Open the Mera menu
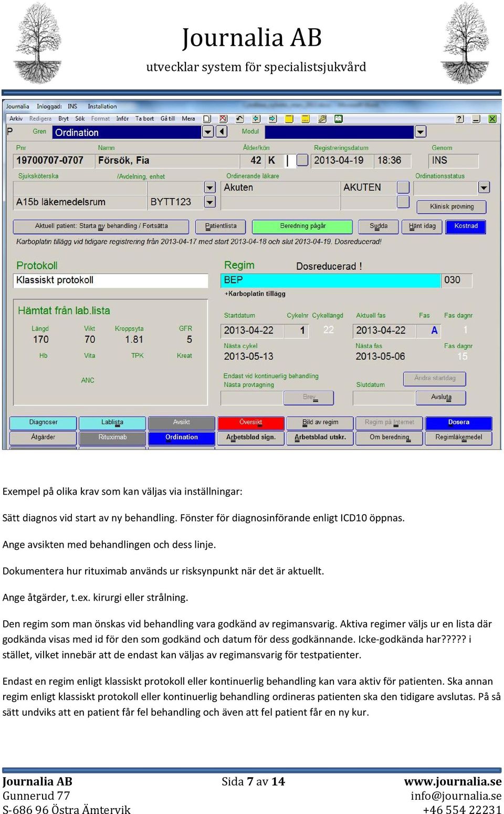 [188, 119]
